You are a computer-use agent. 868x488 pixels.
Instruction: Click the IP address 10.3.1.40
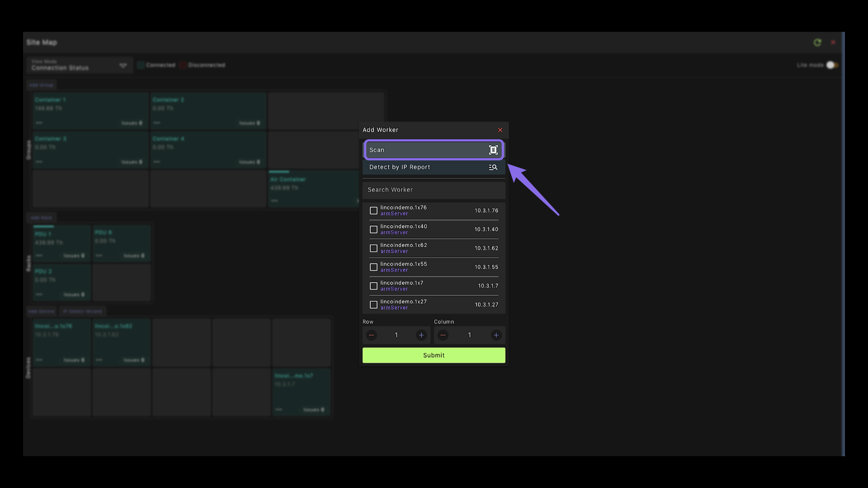tap(486, 230)
